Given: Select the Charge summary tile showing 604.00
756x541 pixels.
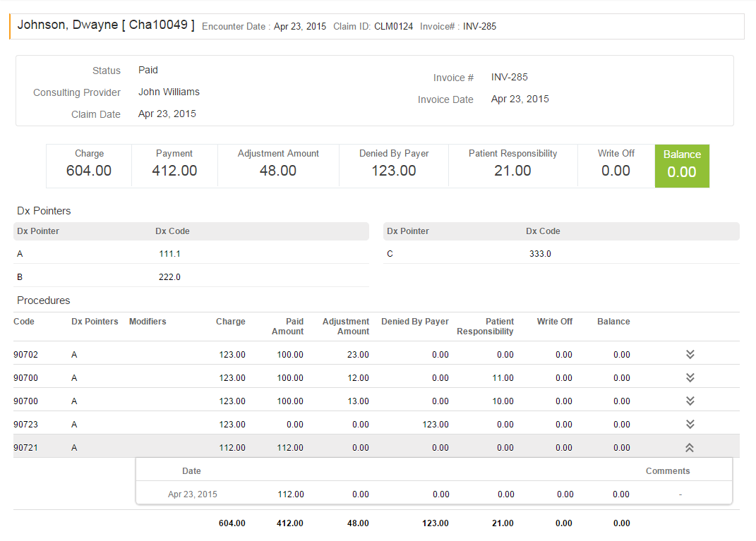Looking at the screenshot, I should point(88,166).
